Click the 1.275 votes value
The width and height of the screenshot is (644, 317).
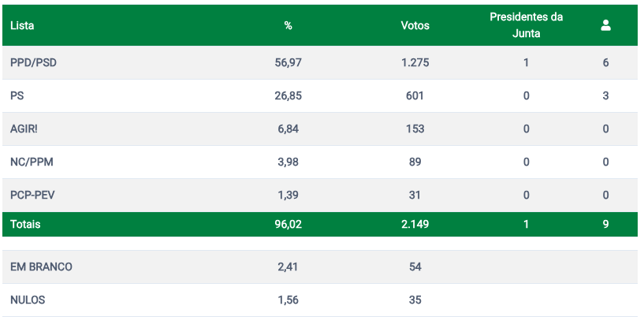click(x=415, y=62)
